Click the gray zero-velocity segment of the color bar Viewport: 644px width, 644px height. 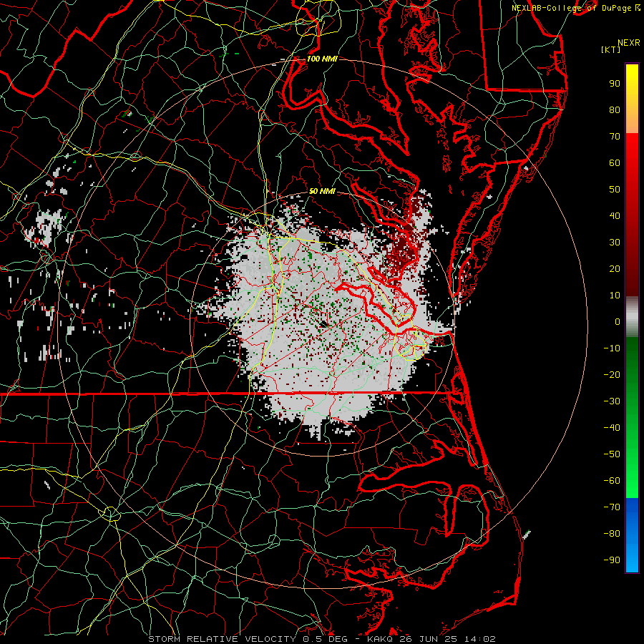tap(632, 316)
